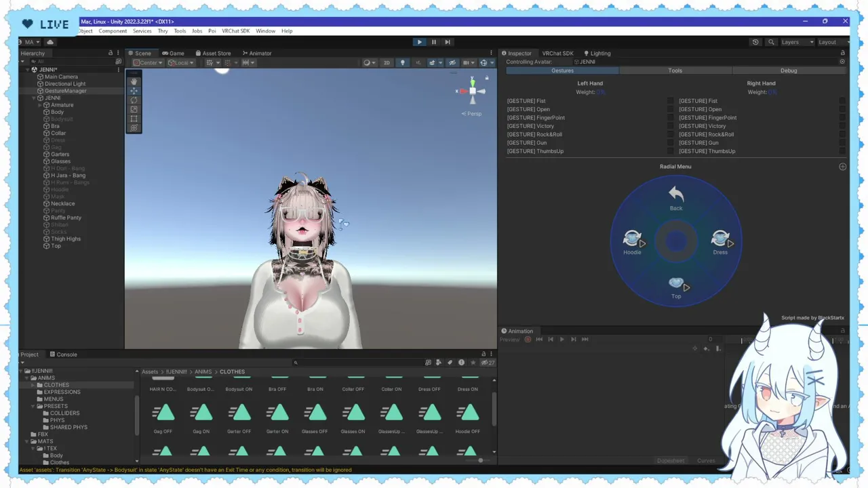Viewport: 868px width, 488px height.
Task: Collapse the ANIMS folder in Project
Action: pyautogui.click(x=26, y=378)
